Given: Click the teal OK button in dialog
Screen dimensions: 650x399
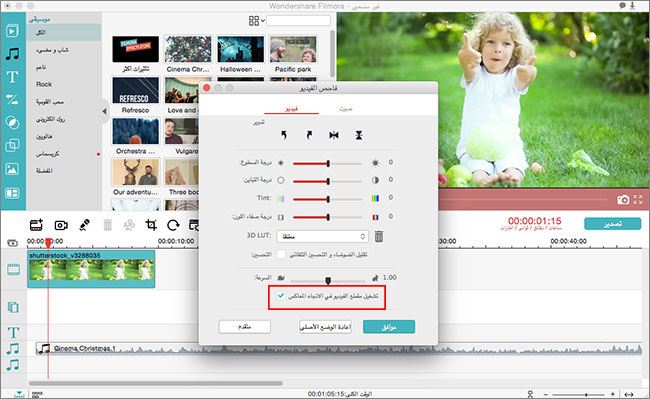Looking at the screenshot, I should pyautogui.click(x=389, y=327).
